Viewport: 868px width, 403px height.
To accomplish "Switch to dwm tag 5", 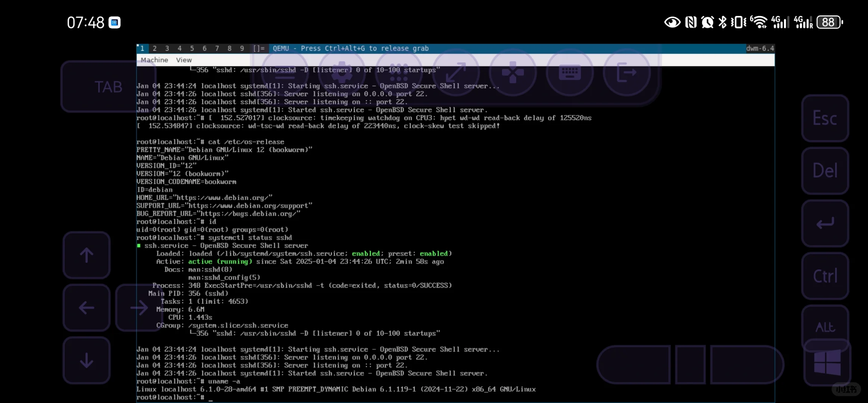I will point(192,49).
